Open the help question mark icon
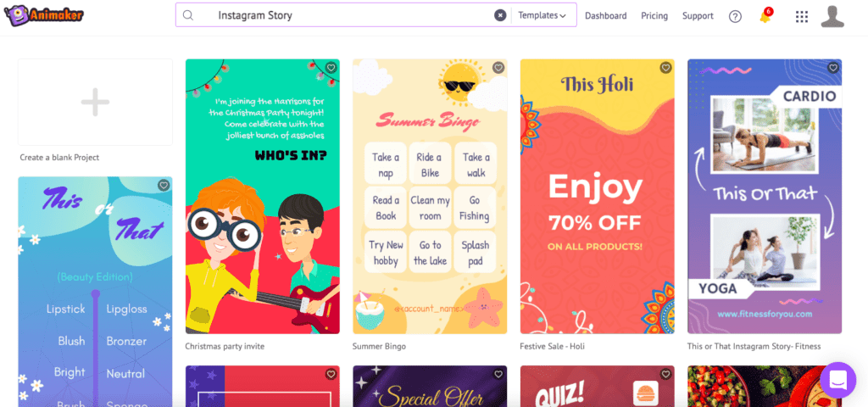The image size is (868, 407). pyautogui.click(x=735, y=16)
